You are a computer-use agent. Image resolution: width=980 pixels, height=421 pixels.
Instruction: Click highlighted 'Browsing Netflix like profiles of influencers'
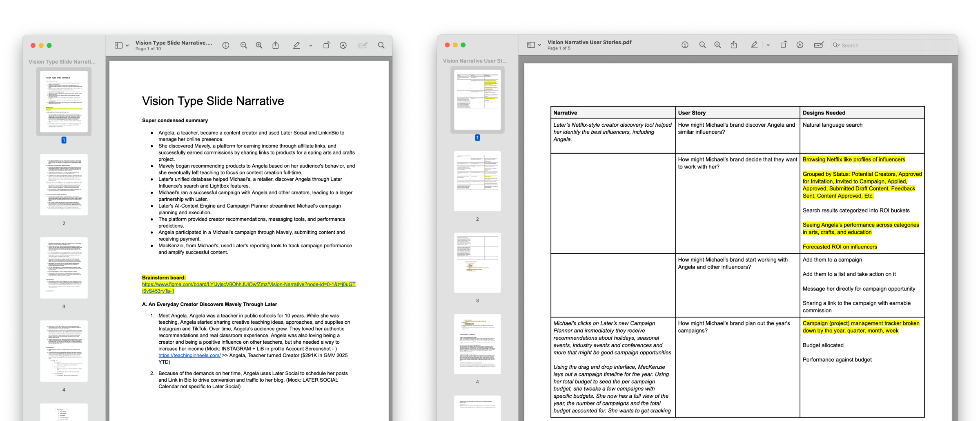click(x=853, y=160)
